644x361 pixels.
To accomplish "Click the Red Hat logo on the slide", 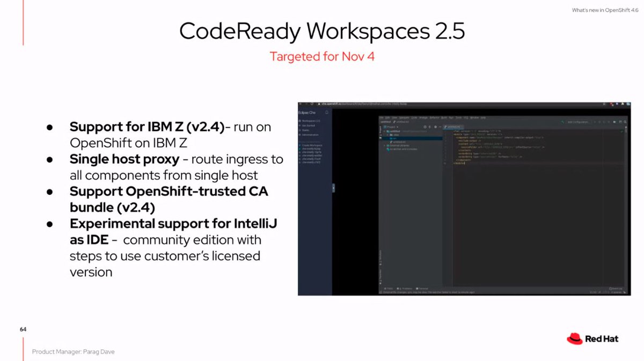I will coord(592,338).
